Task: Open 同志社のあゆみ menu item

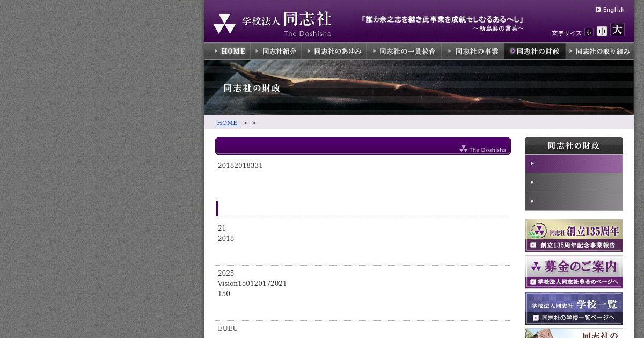Action: (x=334, y=51)
